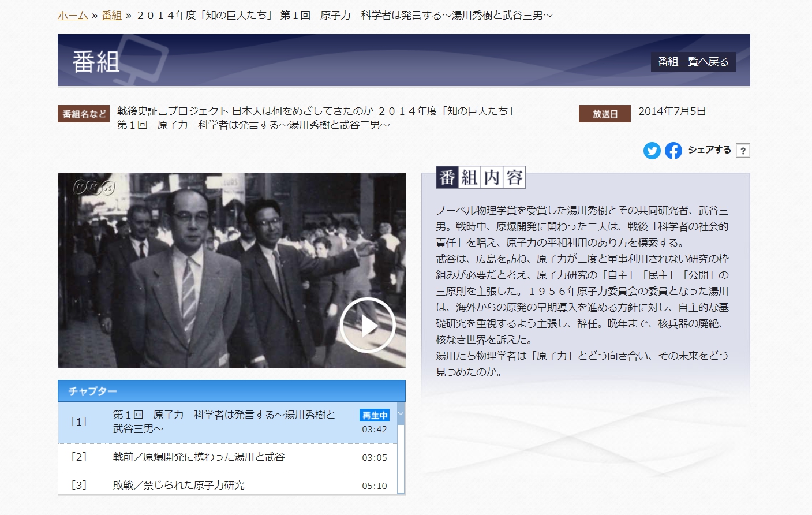Click the video thumbnail of the scientists
812x515 pixels.
tap(231, 270)
